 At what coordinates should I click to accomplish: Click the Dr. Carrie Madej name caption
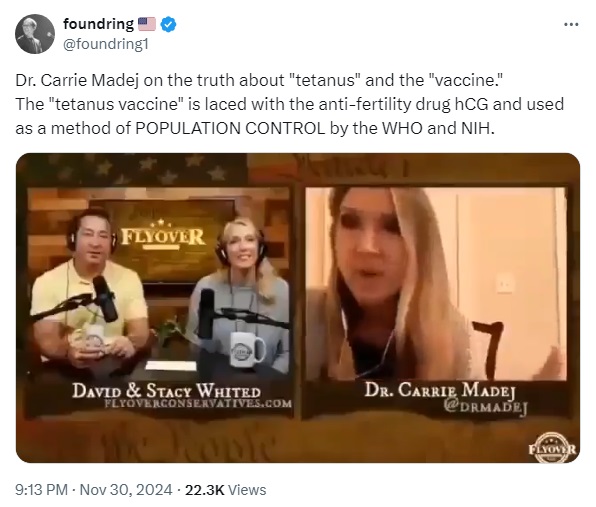coord(440,390)
